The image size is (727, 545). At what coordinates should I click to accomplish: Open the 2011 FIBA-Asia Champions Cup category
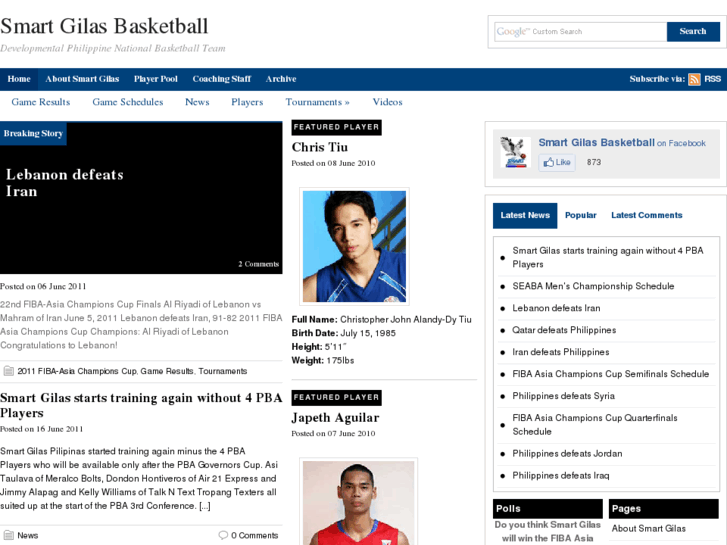point(77,371)
